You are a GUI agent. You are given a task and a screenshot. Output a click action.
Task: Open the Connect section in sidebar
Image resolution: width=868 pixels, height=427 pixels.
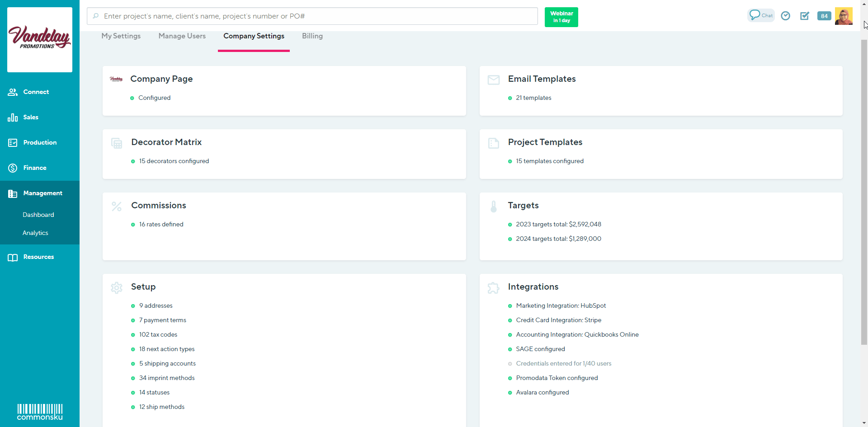pyautogui.click(x=36, y=92)
